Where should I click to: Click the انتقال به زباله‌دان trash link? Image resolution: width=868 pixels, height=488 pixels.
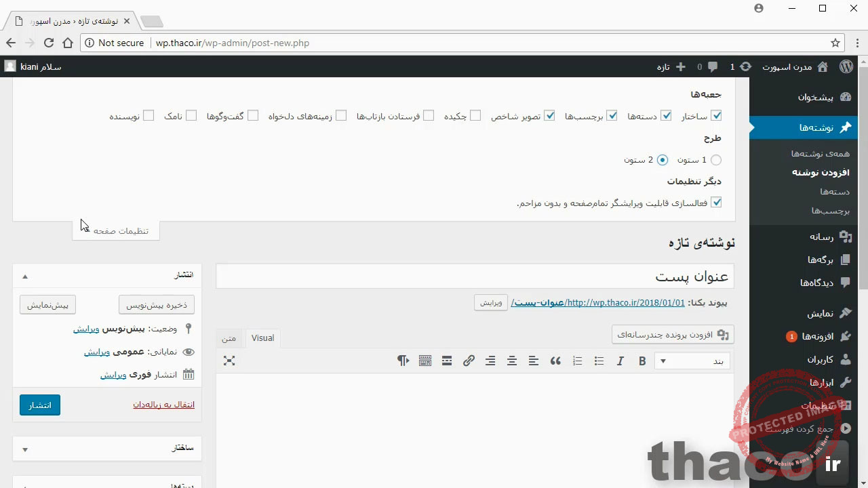163,405
